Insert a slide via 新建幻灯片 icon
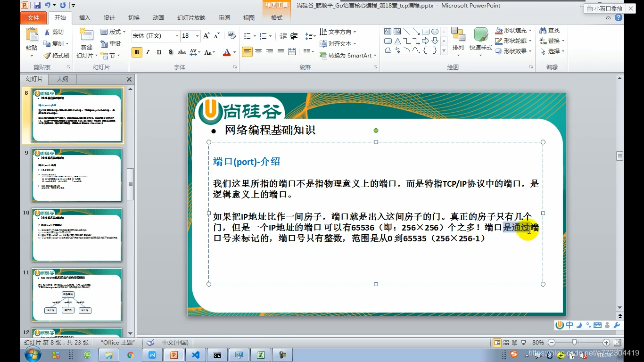The width and height of the screenshot is (644, 362). tap(86, 34)
